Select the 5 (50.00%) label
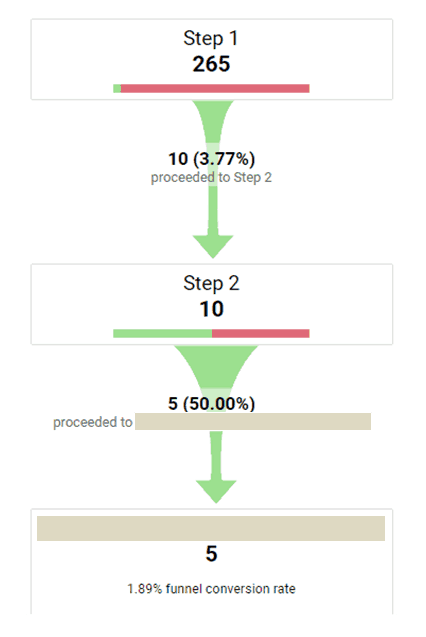Screen dimensions: 426x637 point(212,404)
